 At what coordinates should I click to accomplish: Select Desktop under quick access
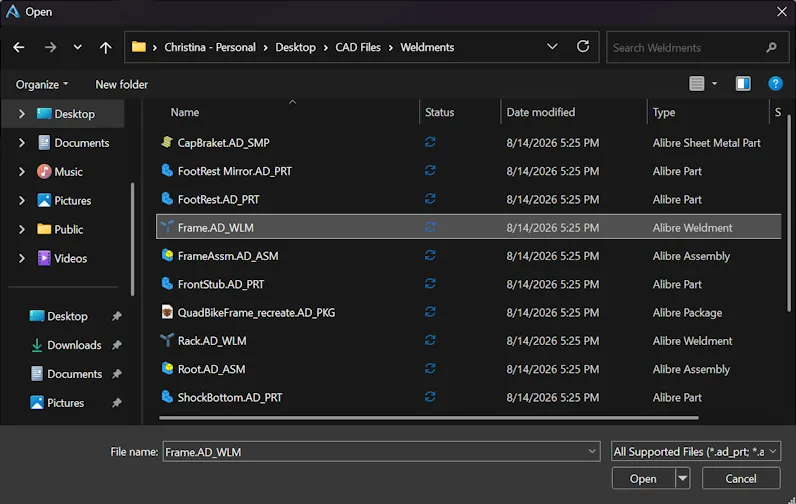tap(67, 316)
